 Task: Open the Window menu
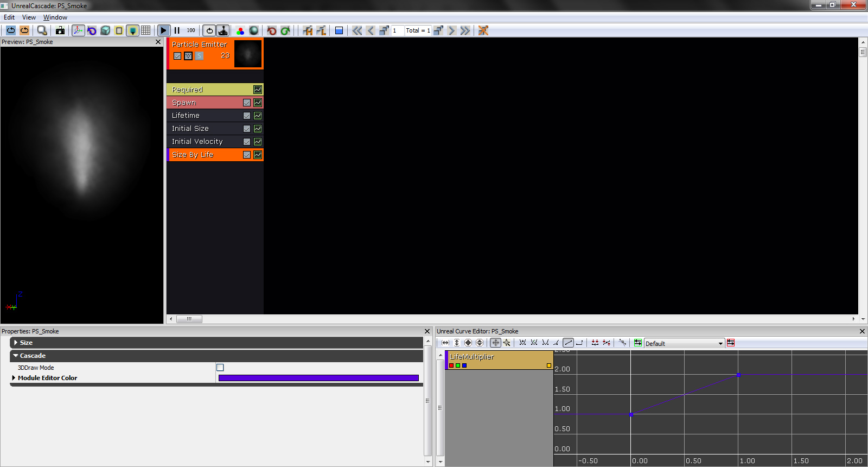pos(55,17)
